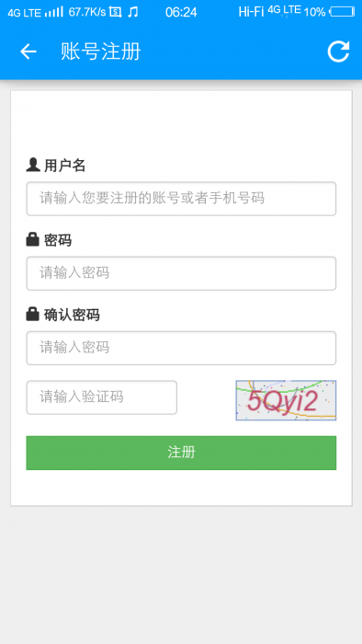The height and width of the screenshot is (644, 362).
Task: Click the lock icon beside 确认密码
Action: coord(32,315)
